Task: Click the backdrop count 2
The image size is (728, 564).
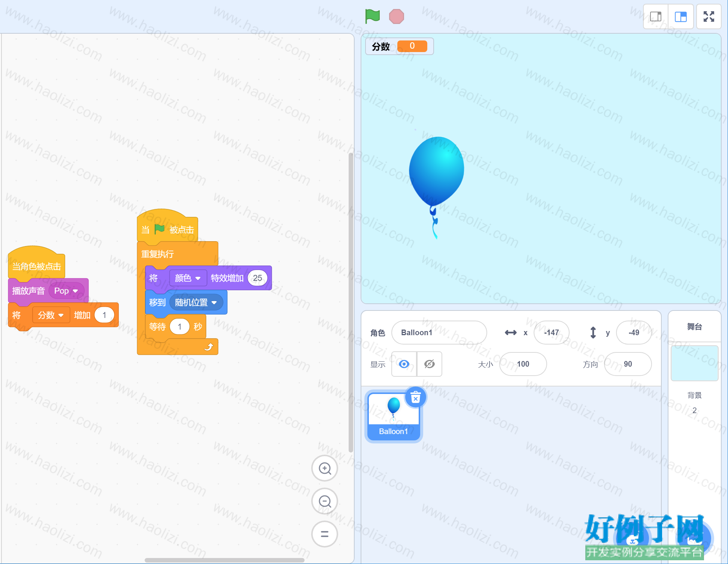Action: [x=694, y=410]
